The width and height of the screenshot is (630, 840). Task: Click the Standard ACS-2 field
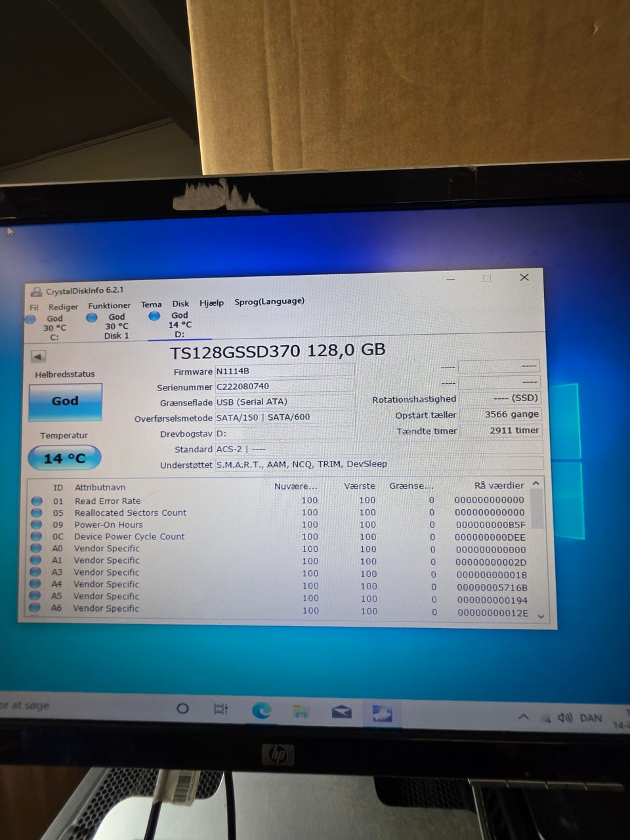[x=379, y=449]
